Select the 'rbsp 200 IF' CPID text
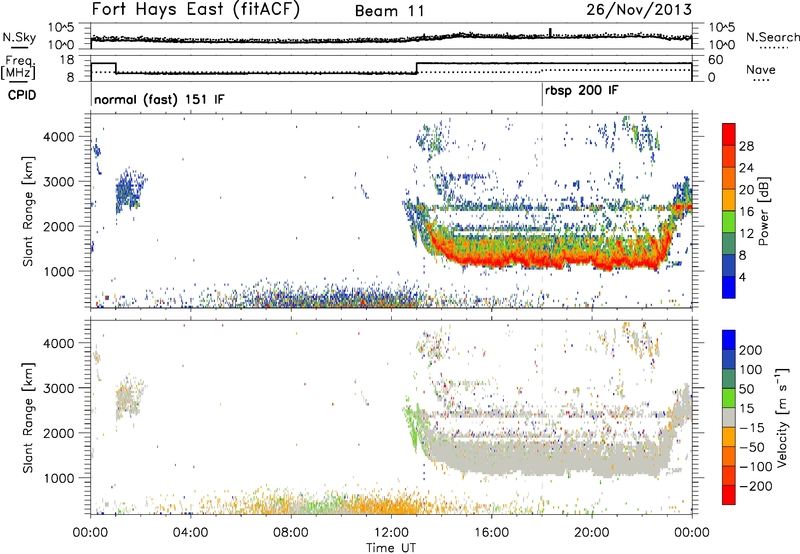Viewport: 800px width, 554px height. pos(581,91)
